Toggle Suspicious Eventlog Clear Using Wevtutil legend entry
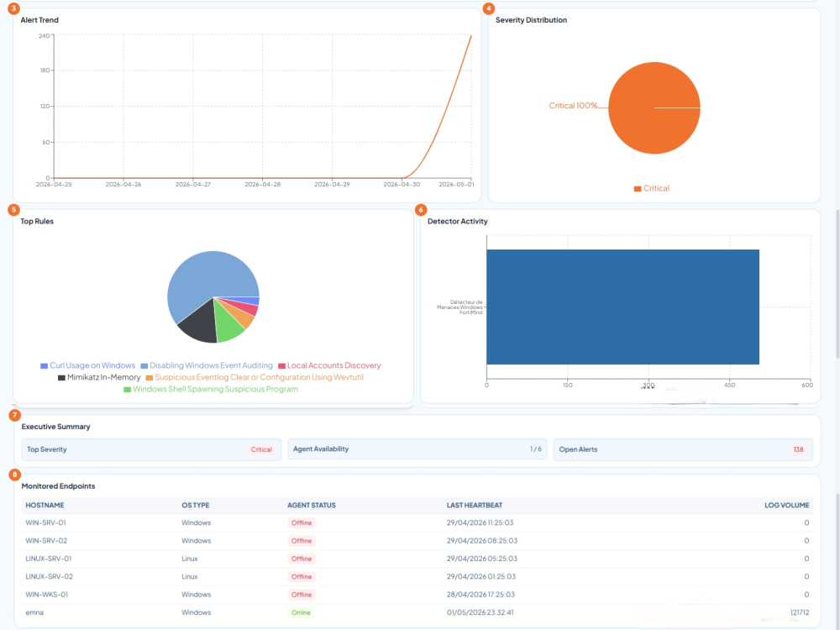 click(x=255, y=377)
